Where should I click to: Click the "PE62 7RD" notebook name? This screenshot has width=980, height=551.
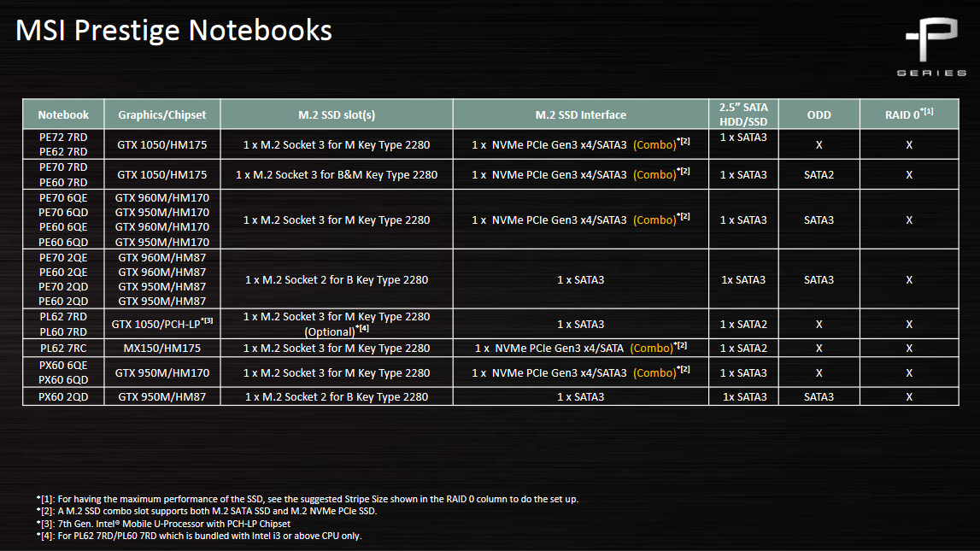click(63, 152)
